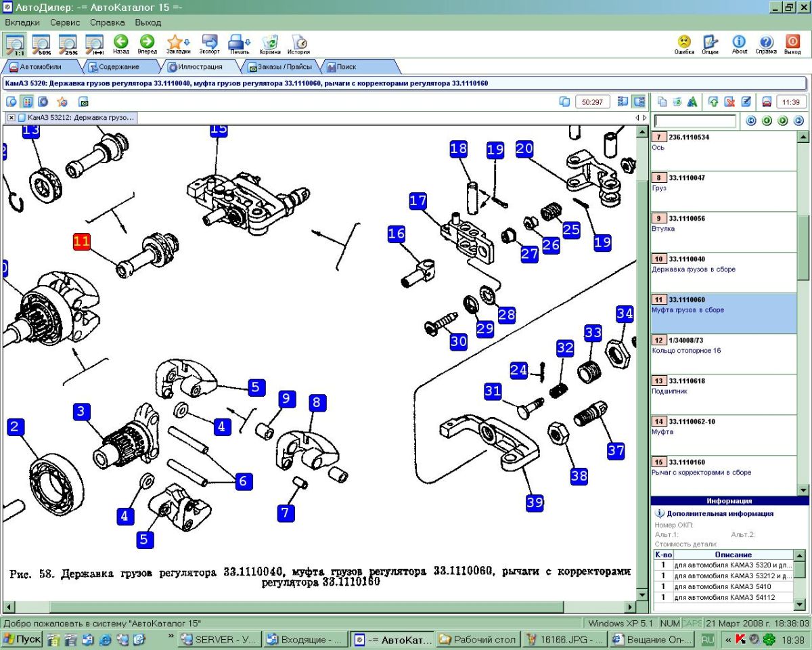
Task: Click the copy illustration icon near 50:297
Action: (564, 102)
